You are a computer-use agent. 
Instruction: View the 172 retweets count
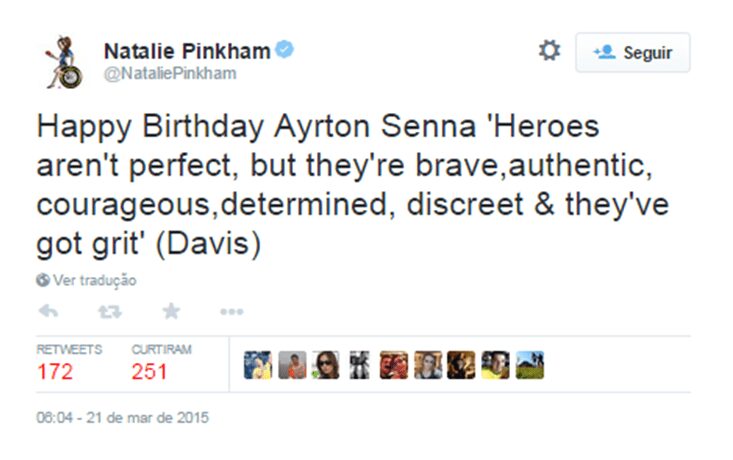coord(55,373)
